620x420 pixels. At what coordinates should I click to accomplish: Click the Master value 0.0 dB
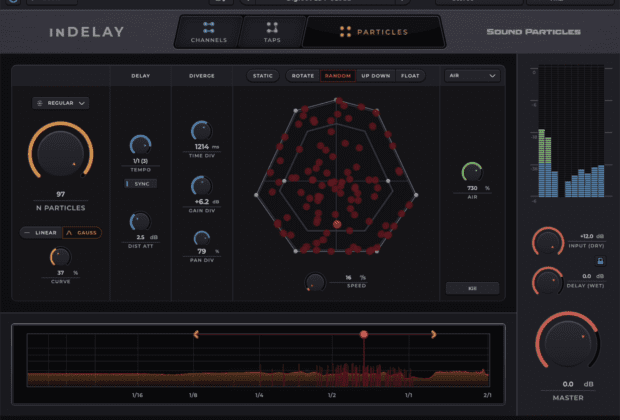(x=578, y=384)
